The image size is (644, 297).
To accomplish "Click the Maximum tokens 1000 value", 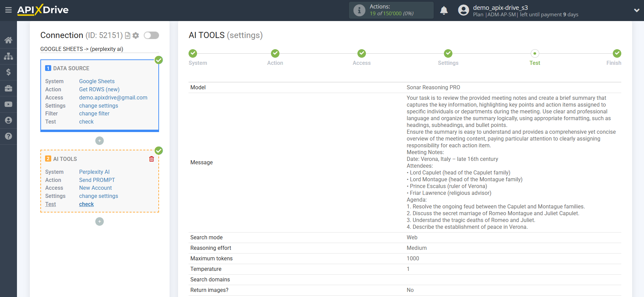I will (413, 258).
